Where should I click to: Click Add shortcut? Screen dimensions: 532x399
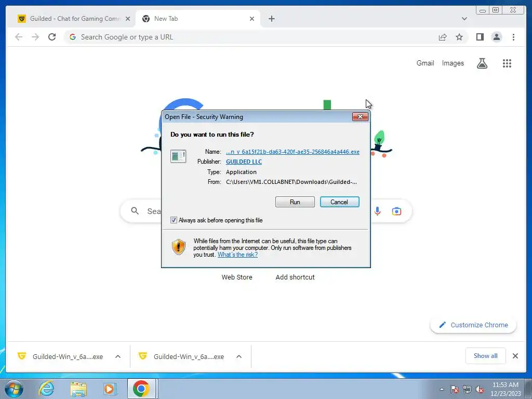[295, 277]
